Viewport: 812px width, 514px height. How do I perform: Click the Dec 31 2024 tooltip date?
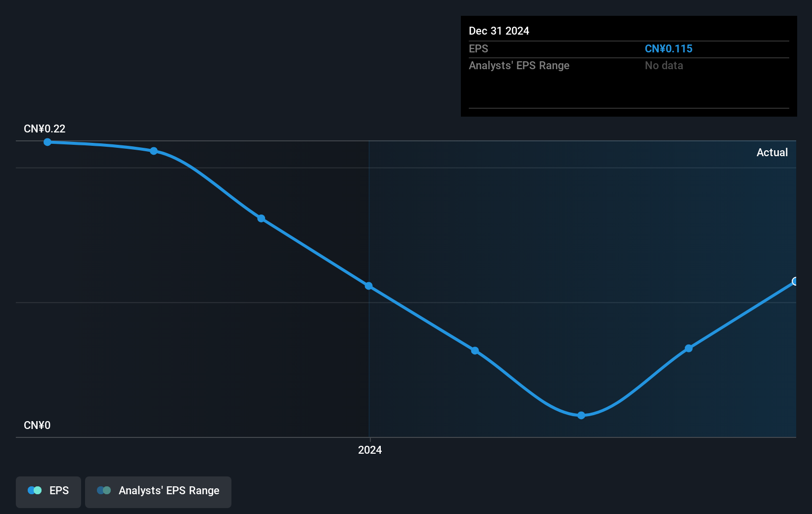point(499,31)
